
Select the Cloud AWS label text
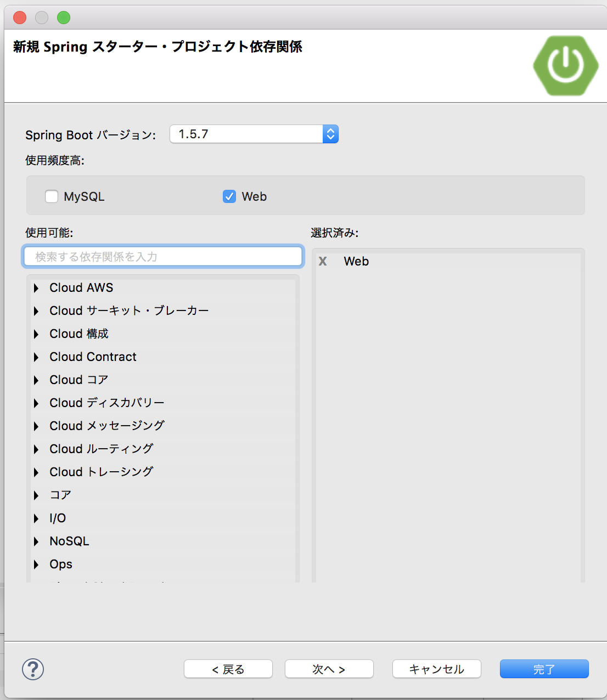[x=81, y=287]
